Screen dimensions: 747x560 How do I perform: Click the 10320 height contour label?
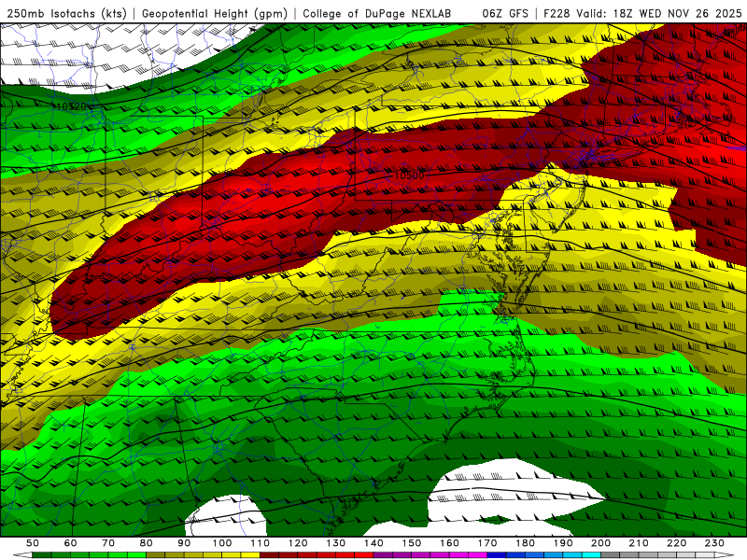tap(71, 106)
